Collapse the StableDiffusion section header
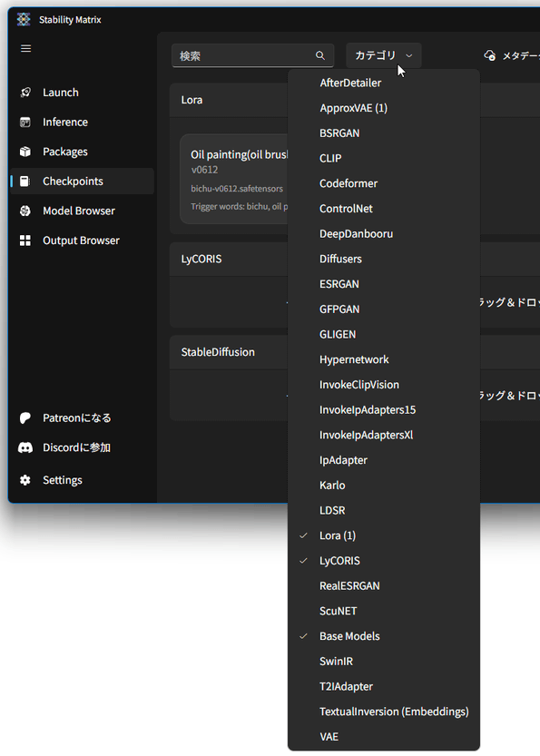This screenshot has height=756, width=540. point(229,352)
